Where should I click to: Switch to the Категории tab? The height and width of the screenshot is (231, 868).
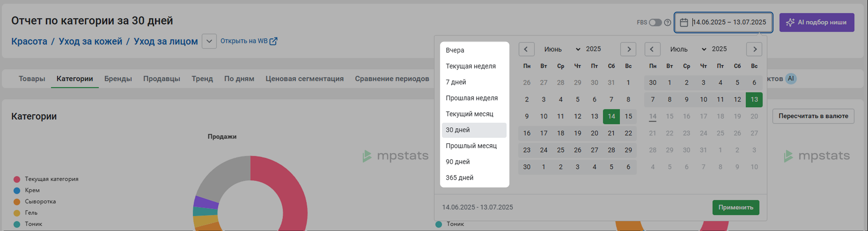point(75,78)
